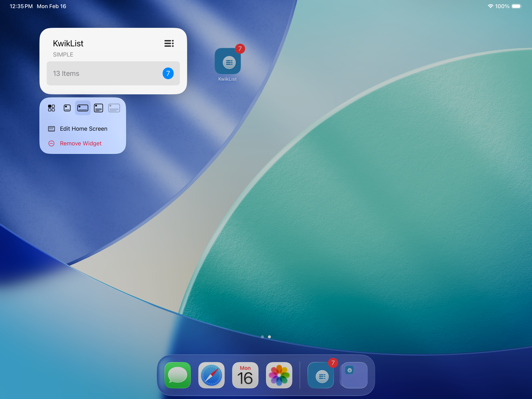532x399 pixels.
Task: Open the App Library folder in dock
Action: tap(354, 375)
